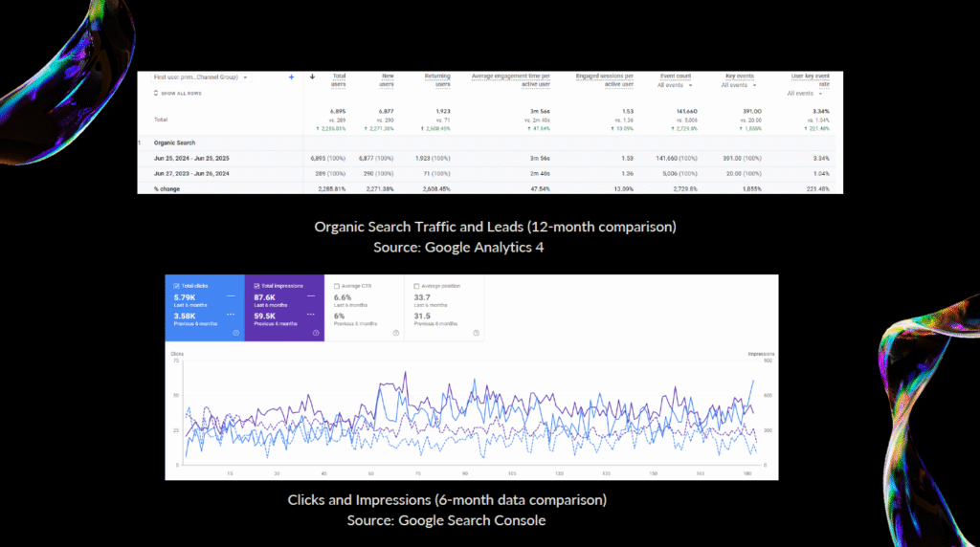Viewport: 980px width, 547px height.
Task: Click the sort arrow beside Total users
Action: click(313, 77)
